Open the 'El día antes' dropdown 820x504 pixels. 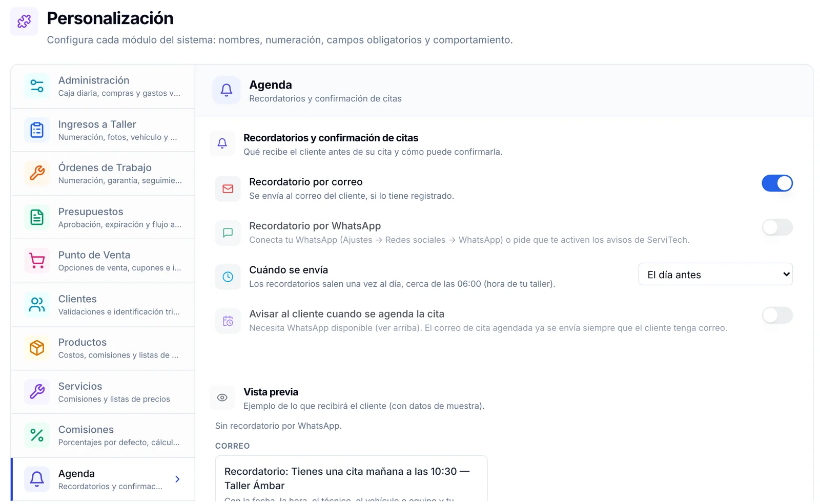coord(715,275)
